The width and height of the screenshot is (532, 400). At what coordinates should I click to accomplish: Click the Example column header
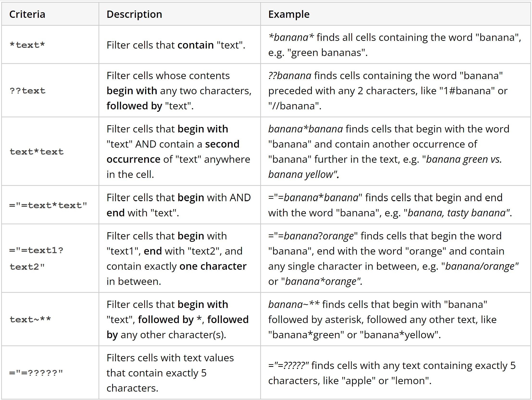click(x=289, y=14)
